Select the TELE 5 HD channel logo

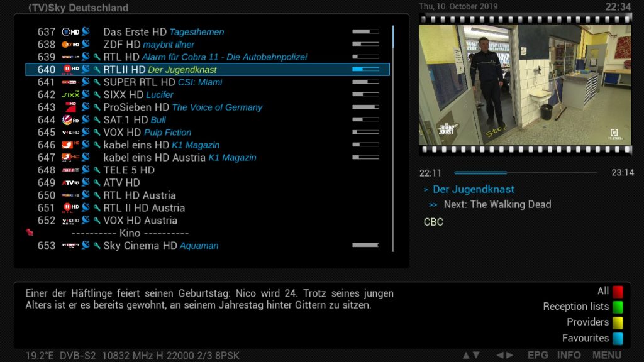pos(70,170)
